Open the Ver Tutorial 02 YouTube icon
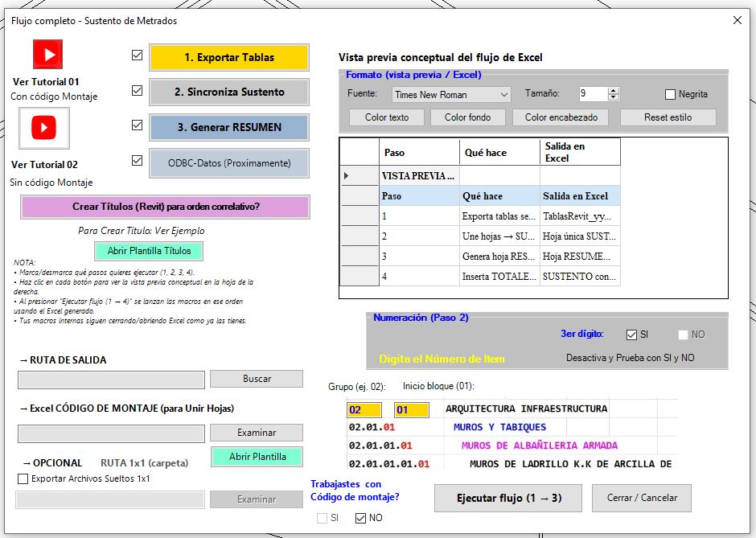Image resolution: width=756 pixels, height=538 pixels. 44,128
